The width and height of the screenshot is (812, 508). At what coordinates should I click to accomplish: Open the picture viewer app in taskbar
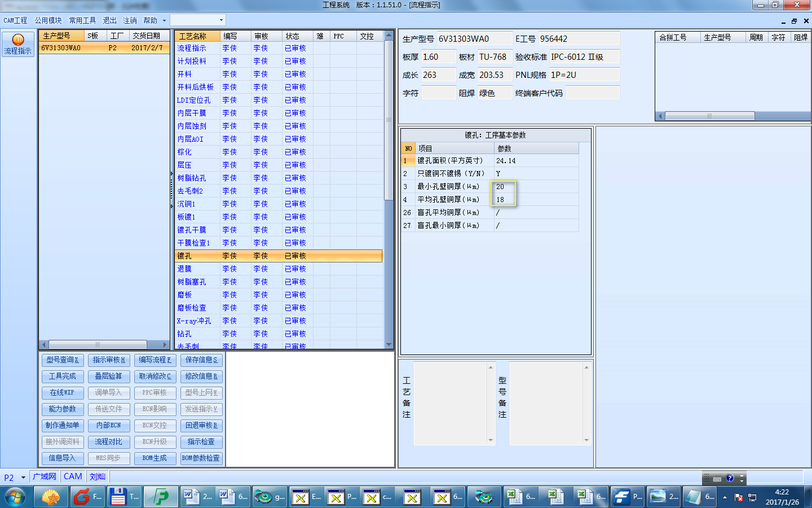(x=663, y=497)
